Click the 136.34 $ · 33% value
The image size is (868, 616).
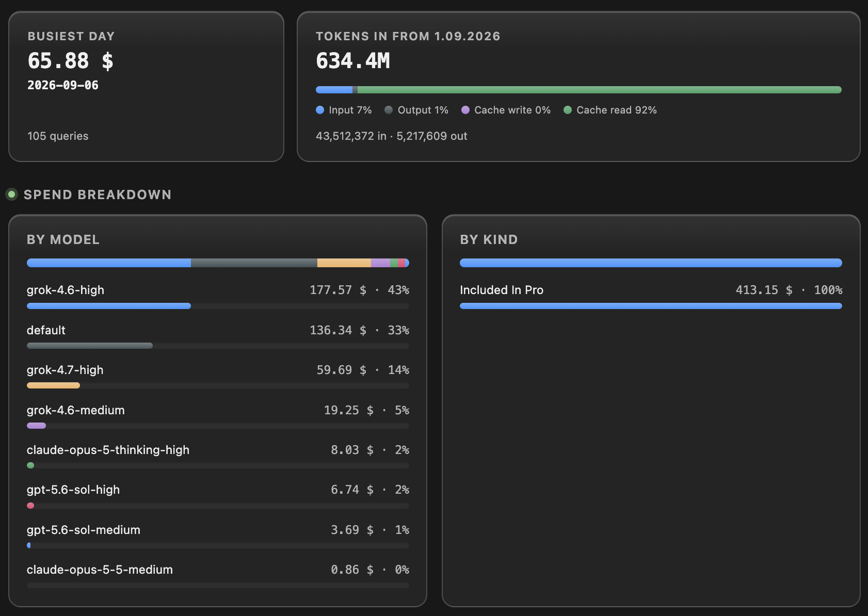point(359,330)
